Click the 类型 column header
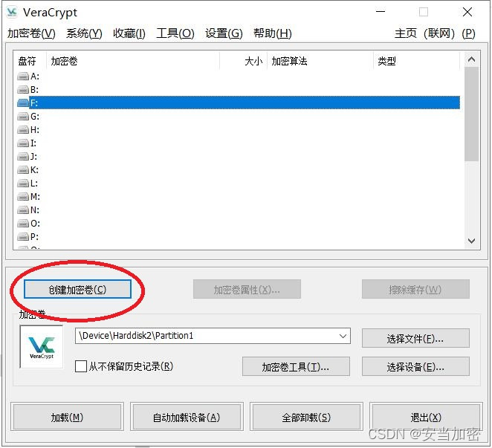Image resolution: width=492 pixels, height=448 pixels. tap(417, 60)
